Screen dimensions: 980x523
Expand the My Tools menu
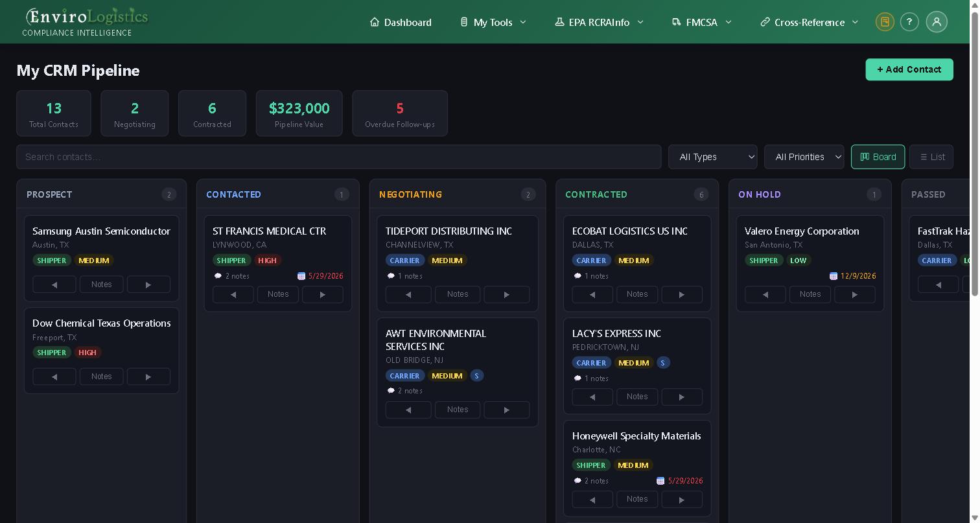[493, 22]
